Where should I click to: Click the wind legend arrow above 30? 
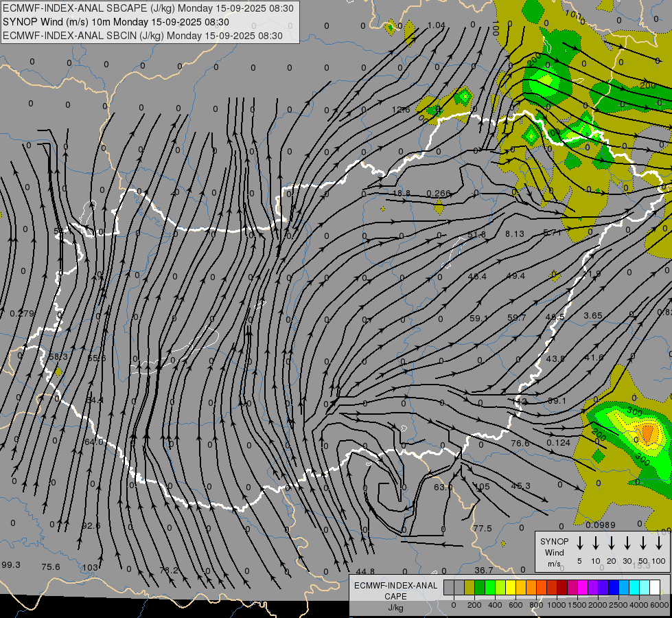point(627,542)
